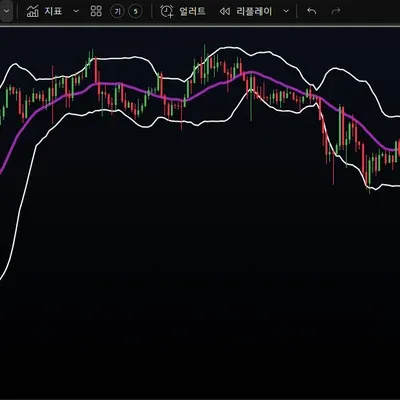This screenshot has height=400, width=400.
Task: Open the dropdown chevron at toolbar's left edge
Action: (6, 11)
